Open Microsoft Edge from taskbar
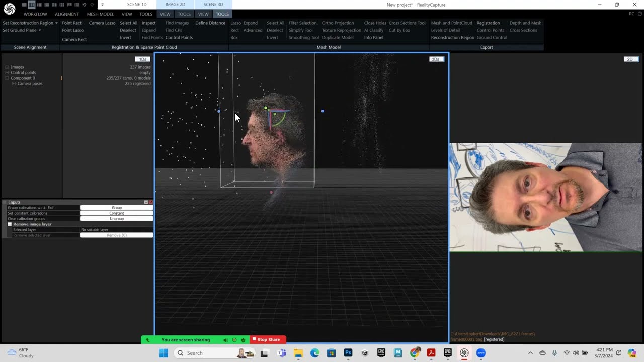This screenshot has width=644, height=362. pos(314,353)
